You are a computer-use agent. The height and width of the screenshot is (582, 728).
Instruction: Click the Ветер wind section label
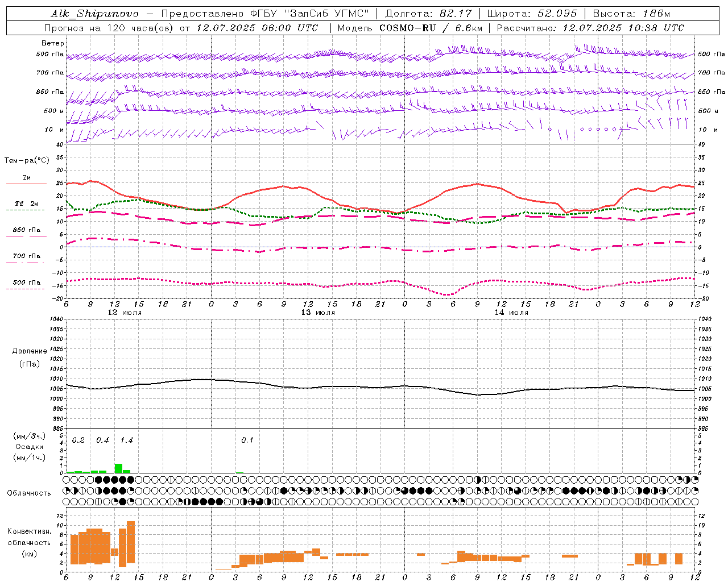[53, 43]
